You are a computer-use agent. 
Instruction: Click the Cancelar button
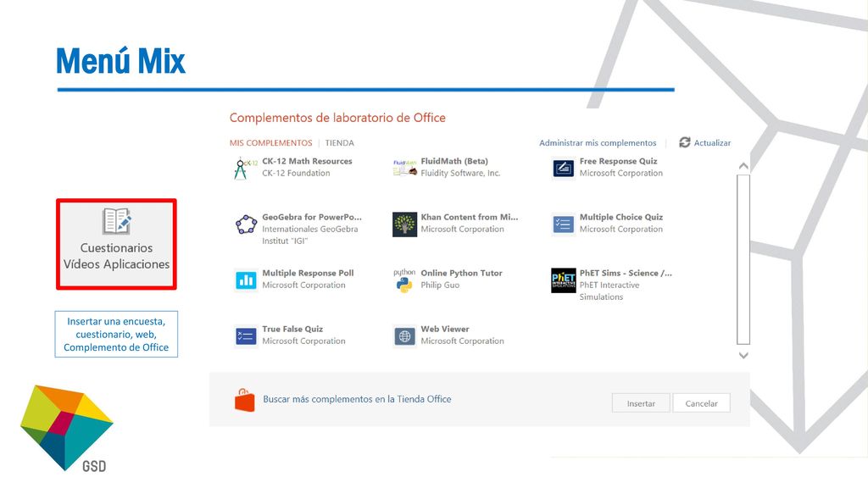[701, 403]
